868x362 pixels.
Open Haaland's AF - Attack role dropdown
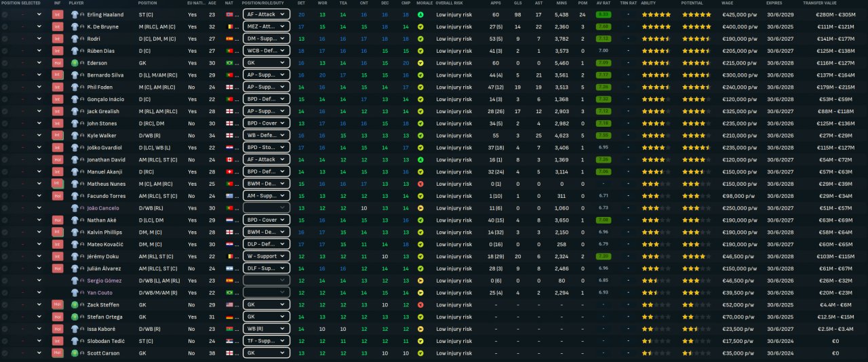[x=266, y=14]
